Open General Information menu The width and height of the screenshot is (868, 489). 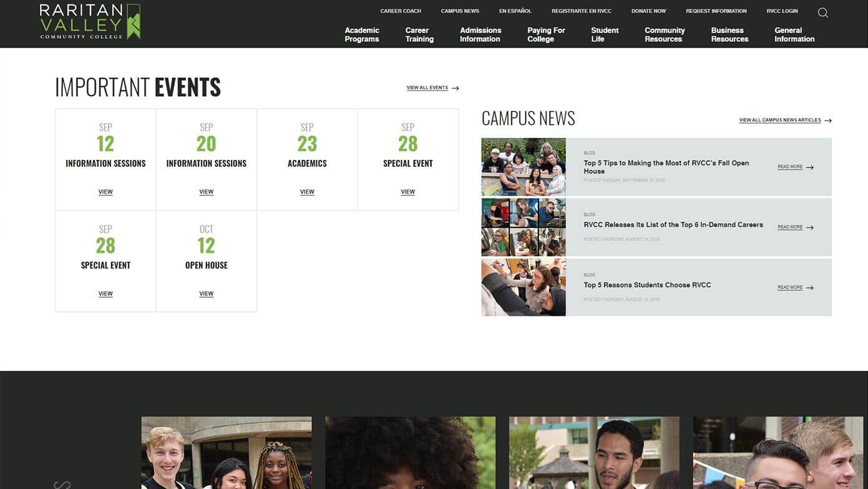pyautogui.click(x=794, y=34)
